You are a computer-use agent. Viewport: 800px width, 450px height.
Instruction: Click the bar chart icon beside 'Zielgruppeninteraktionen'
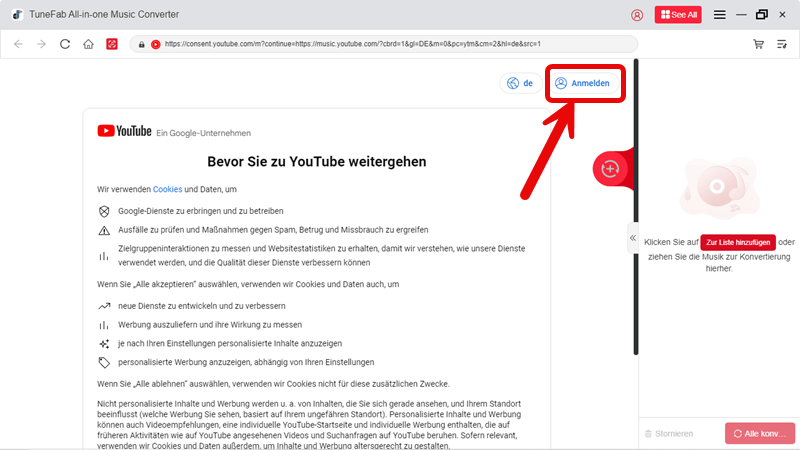coord(104,256)
